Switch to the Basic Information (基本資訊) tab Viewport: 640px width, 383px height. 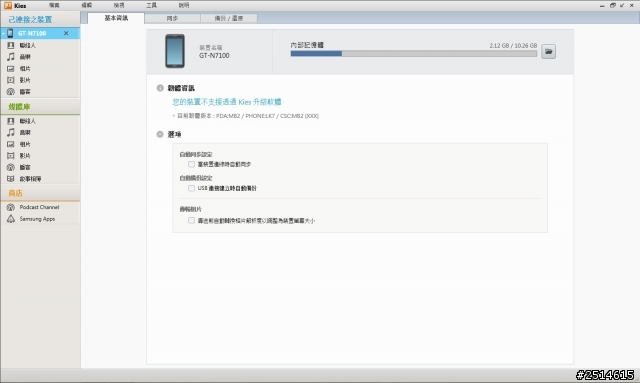click(116, 18)
